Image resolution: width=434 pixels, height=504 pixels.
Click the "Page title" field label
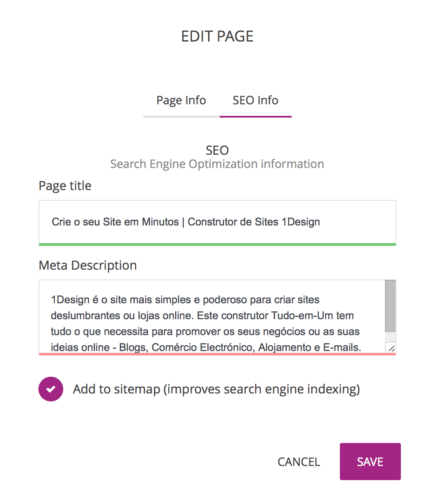65,186
